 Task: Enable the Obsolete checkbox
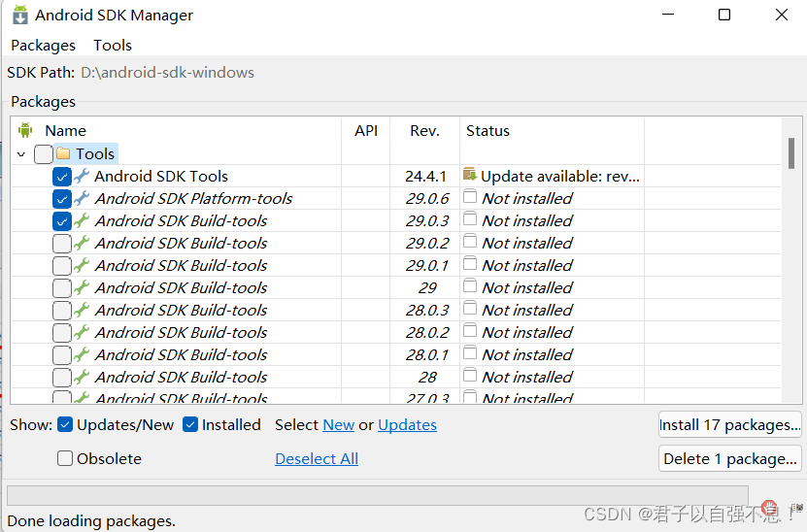(x=65, y=458)
